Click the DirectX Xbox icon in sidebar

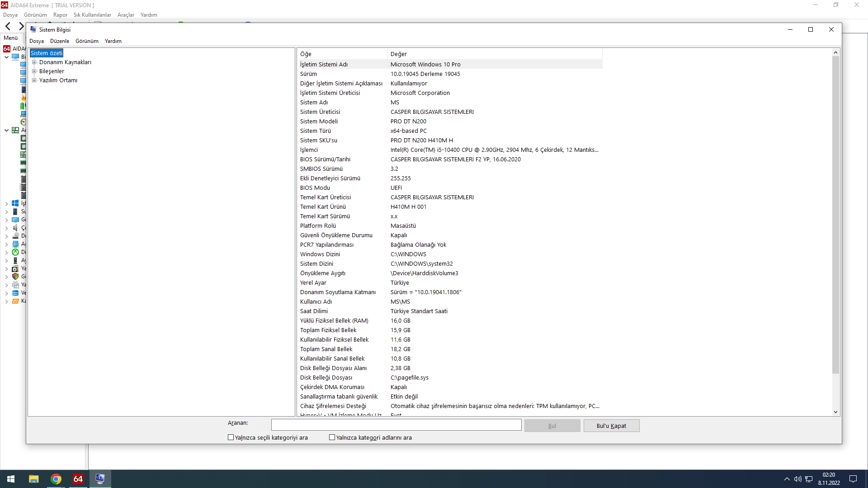[x=15, y=252]
